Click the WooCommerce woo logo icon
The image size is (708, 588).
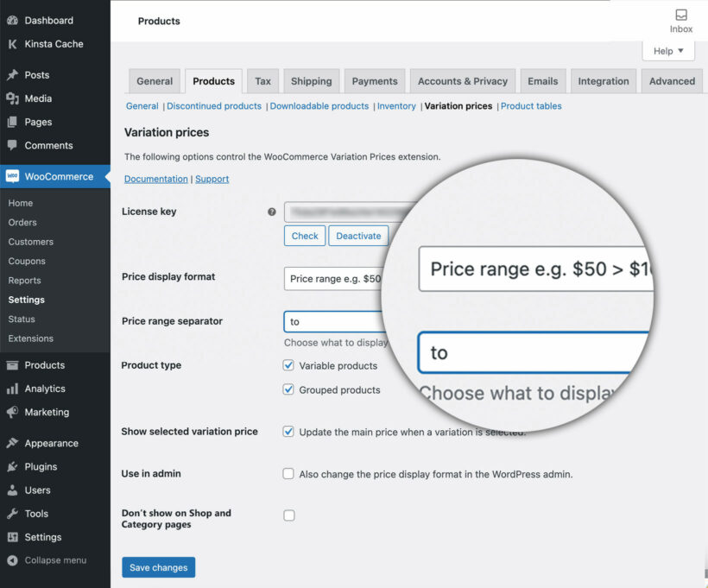[x=13, y=177]
